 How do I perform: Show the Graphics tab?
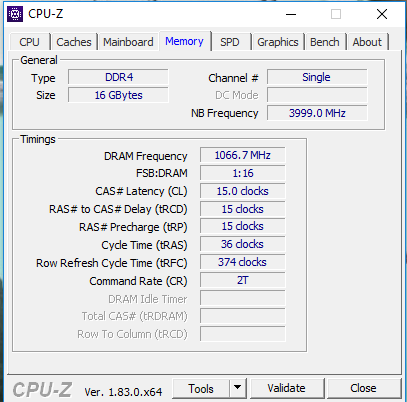click(278, 42)
